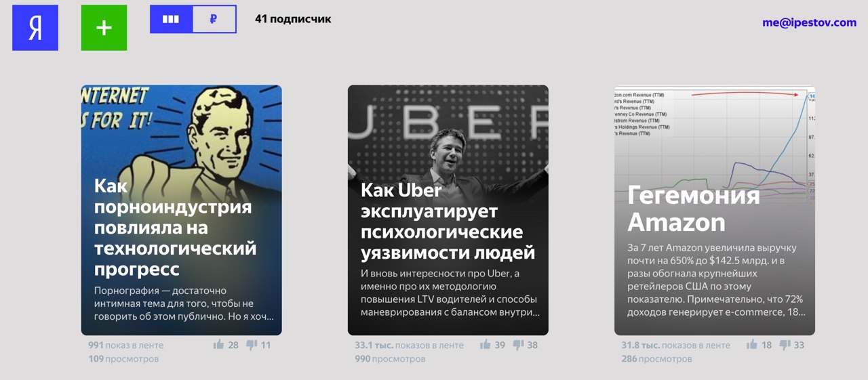Click thumbs up icon under the Uber article

coord(486,345)
